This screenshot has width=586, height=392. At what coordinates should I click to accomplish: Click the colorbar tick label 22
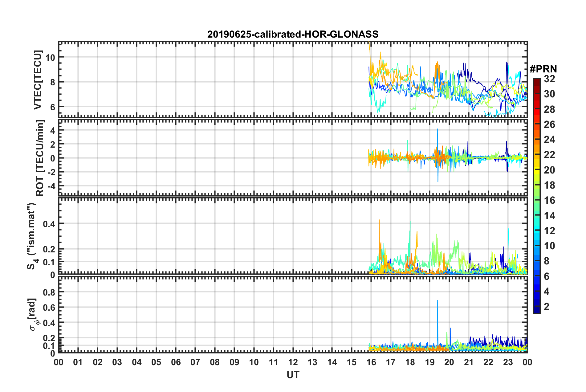tap(549, 155)
